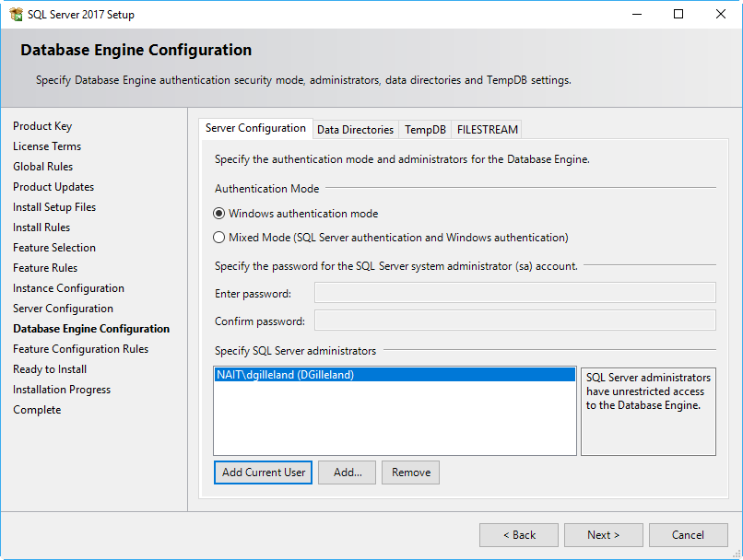This screenshot has height=560, width=743.
Task: Click the Global Rules step
Action: (43, 167)
